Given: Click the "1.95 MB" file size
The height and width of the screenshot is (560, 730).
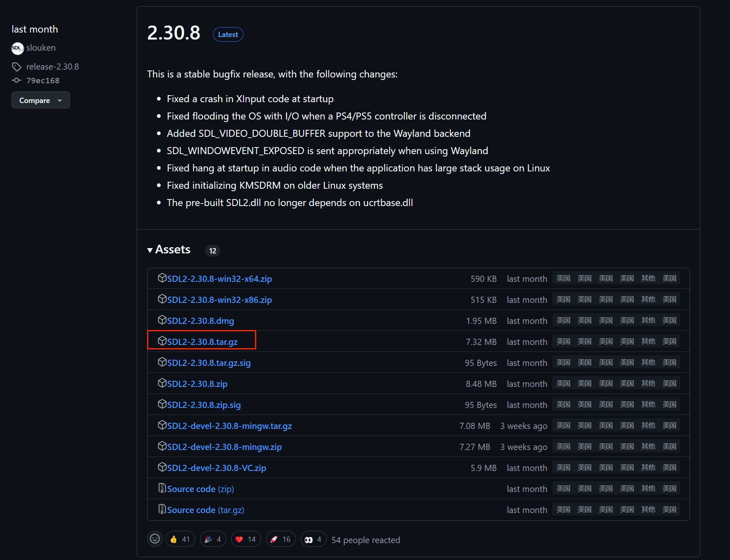Looking at the screenshot, I should tap(481, 321).
